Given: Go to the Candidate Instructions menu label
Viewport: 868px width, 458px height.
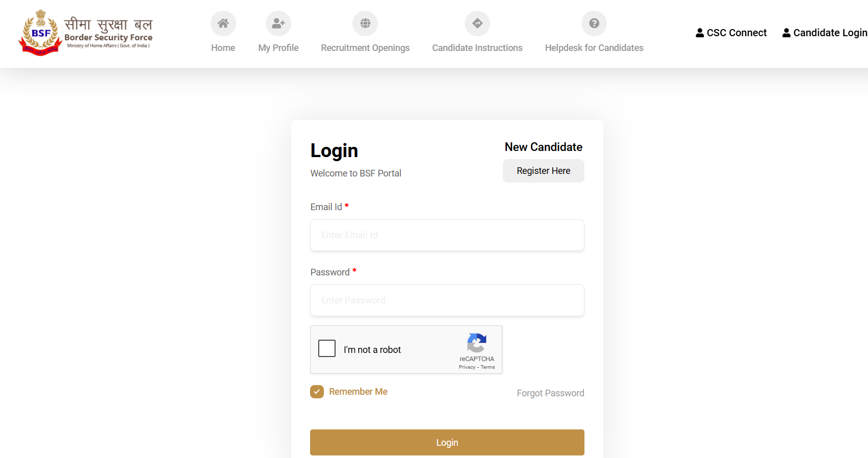Looking at the screenshot, I should [x=477, y=48].
